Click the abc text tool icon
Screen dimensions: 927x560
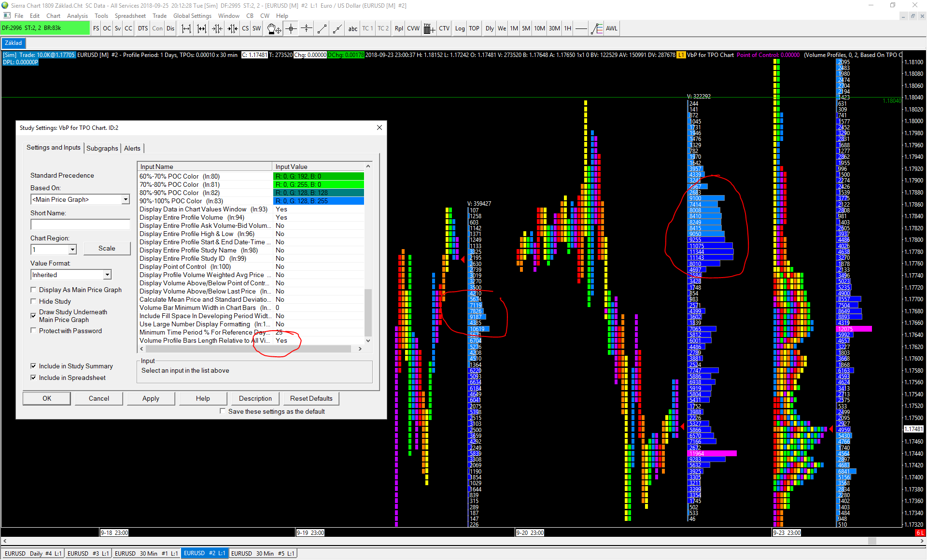pyautogui.click(x=353, y=28)
